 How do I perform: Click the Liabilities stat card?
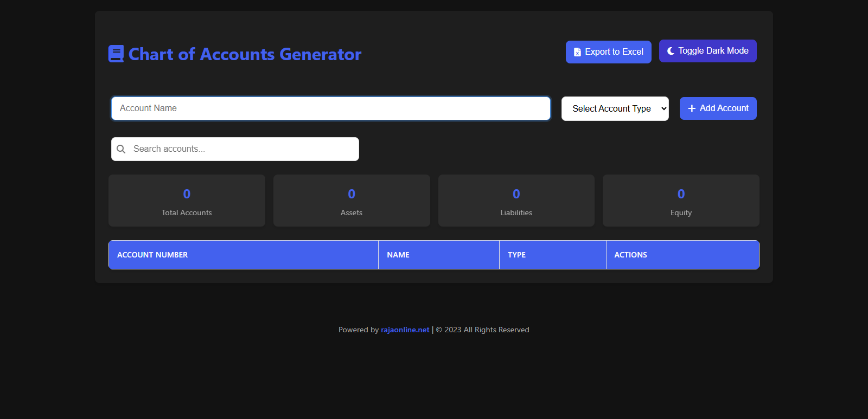coord(516,201)
